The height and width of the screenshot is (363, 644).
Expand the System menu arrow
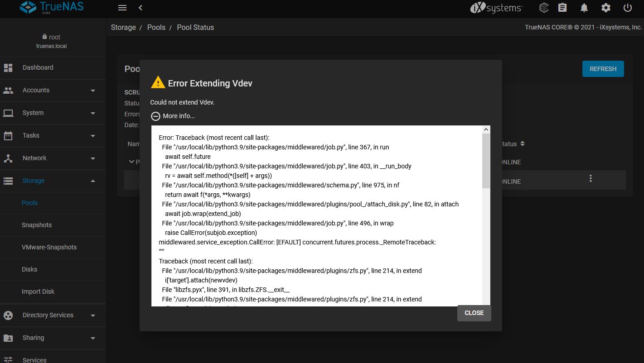[93, 113]
